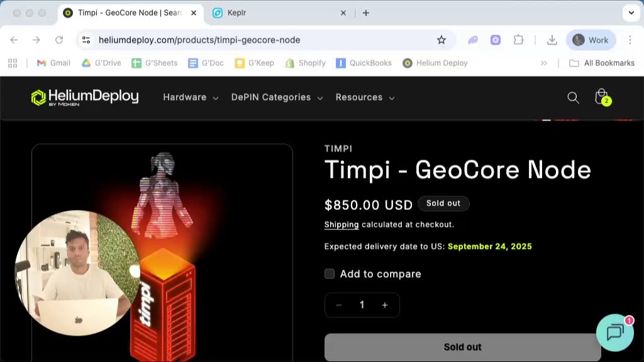Open a new tab with the plus button
Screen dimensions: 644x362
(366, 13)
